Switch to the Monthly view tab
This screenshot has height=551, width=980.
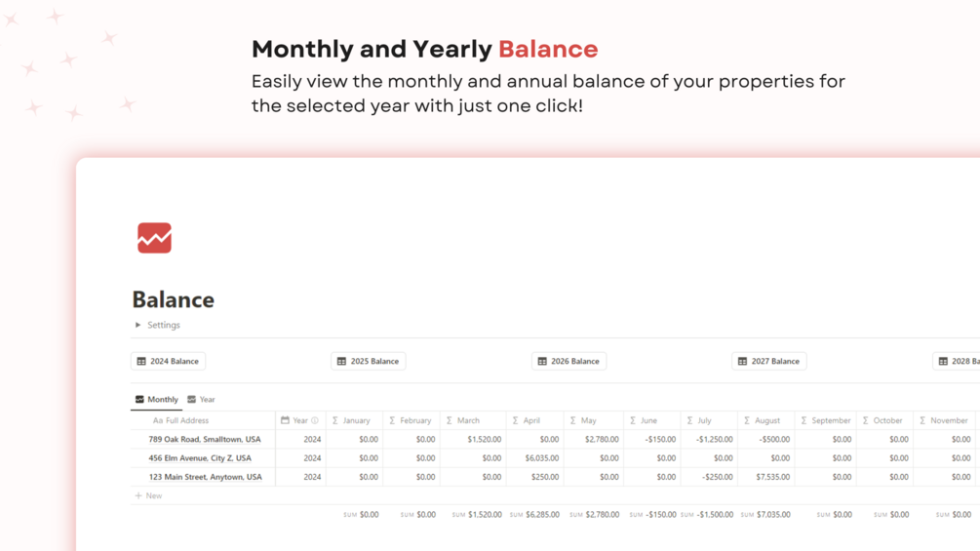[156, 399]
